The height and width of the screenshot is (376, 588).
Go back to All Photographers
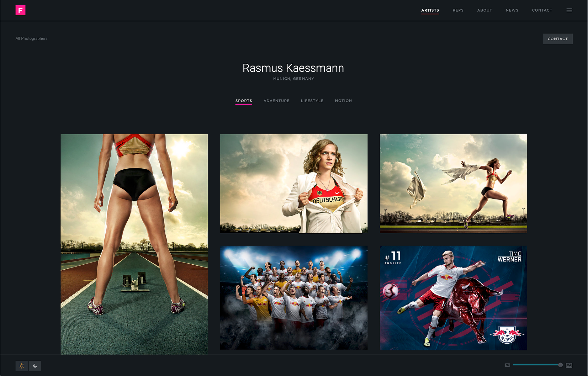32,39
